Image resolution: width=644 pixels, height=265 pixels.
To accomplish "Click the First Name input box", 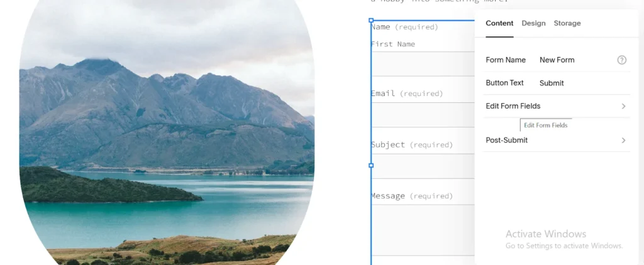I will pos(423,64).
